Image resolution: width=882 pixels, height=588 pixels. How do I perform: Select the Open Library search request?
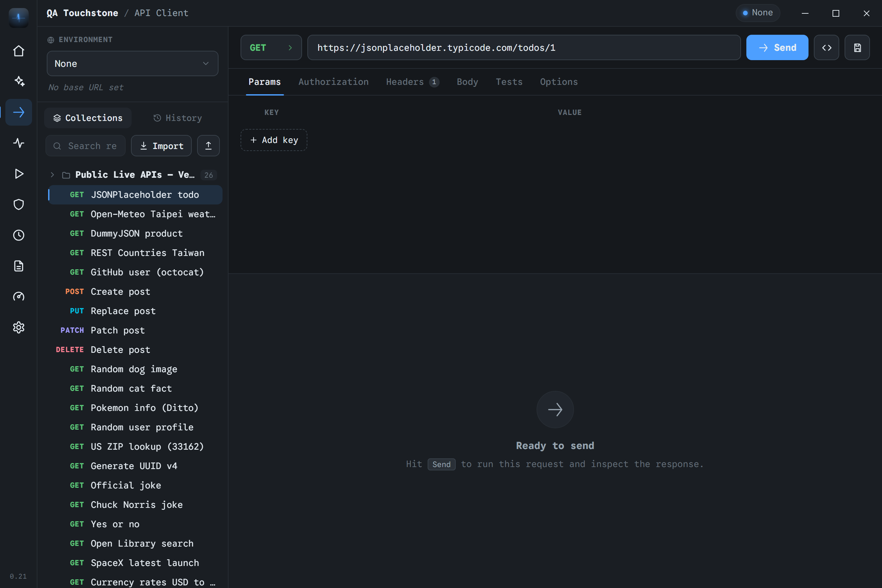point(135,543)
